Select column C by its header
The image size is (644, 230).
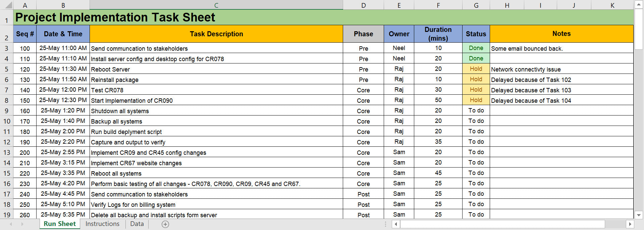pos(216,5)
